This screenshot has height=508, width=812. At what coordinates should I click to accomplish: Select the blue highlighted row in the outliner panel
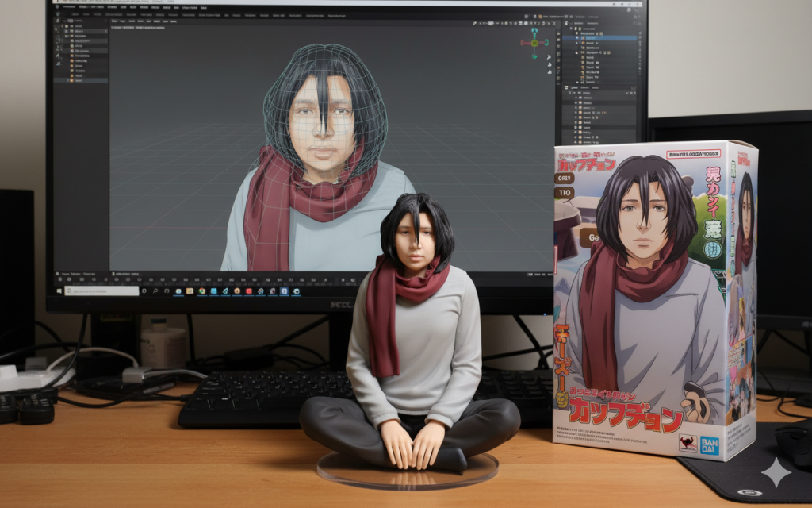[601, 38]
